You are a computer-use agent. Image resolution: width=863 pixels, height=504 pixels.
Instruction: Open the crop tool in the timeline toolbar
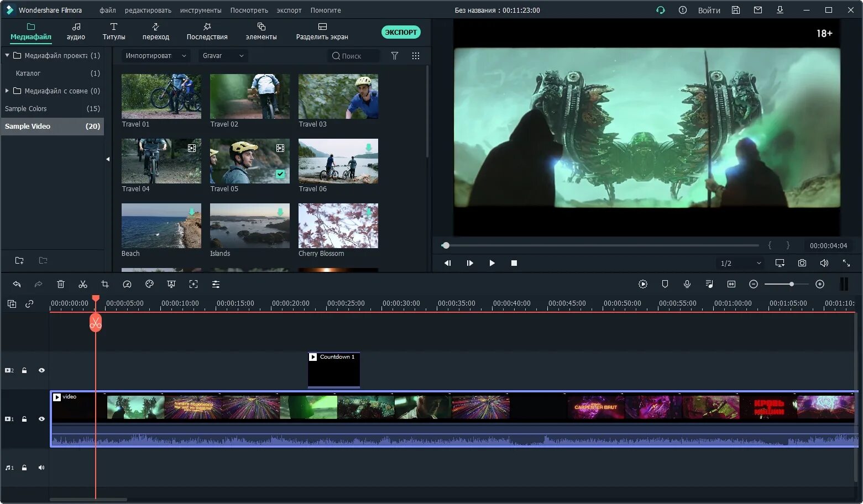(x=105, y=284)
